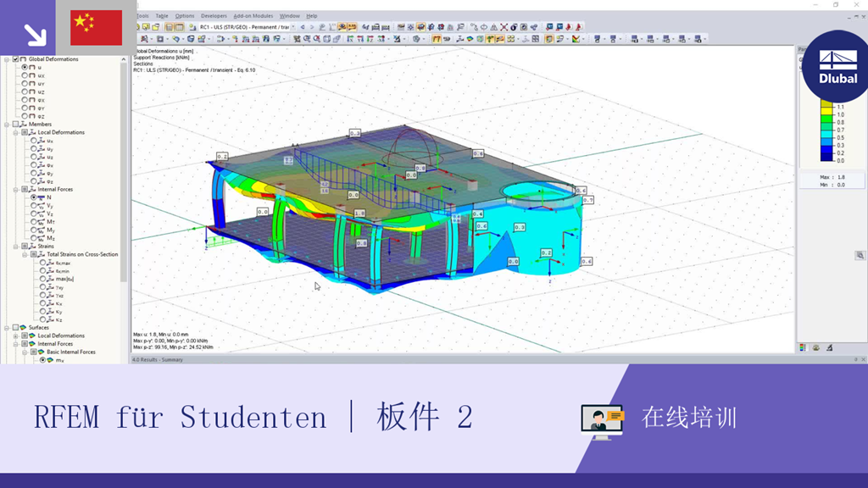Open the Options menu

pos(185,16)
